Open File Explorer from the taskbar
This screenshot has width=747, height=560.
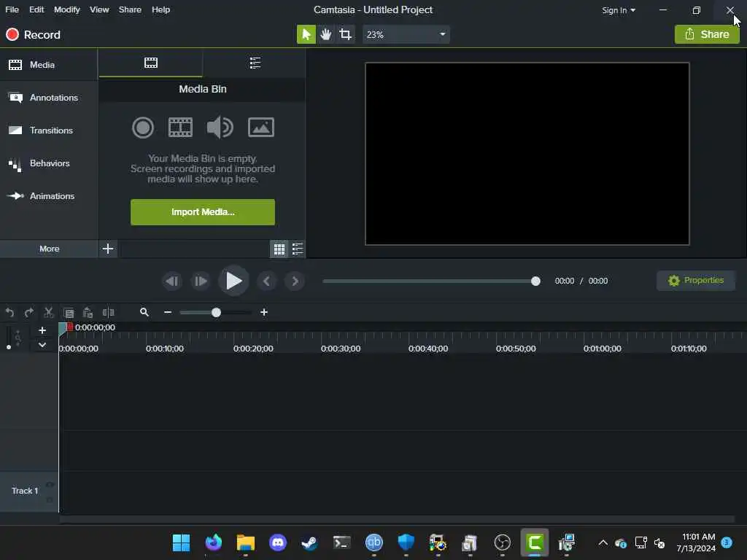[246, 542]
